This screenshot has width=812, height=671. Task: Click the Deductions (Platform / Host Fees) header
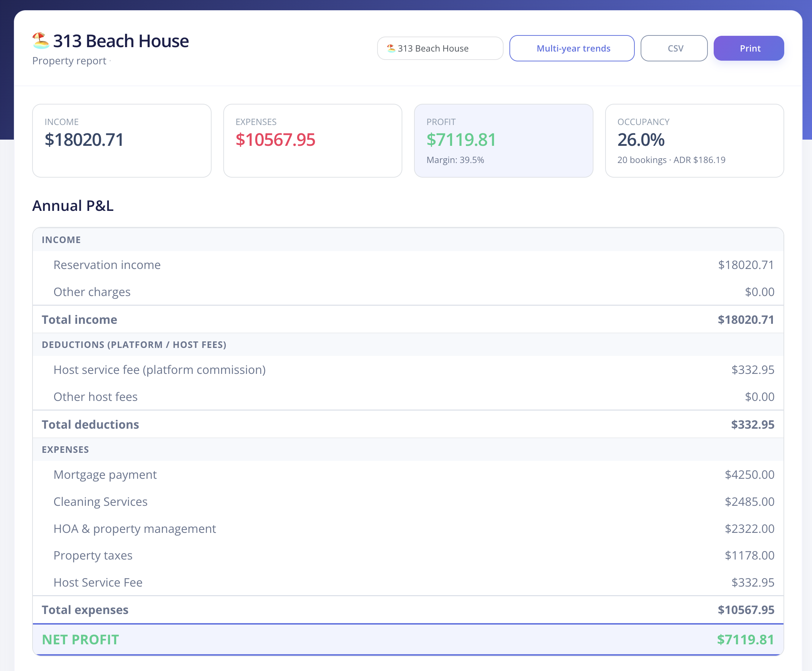408,344
